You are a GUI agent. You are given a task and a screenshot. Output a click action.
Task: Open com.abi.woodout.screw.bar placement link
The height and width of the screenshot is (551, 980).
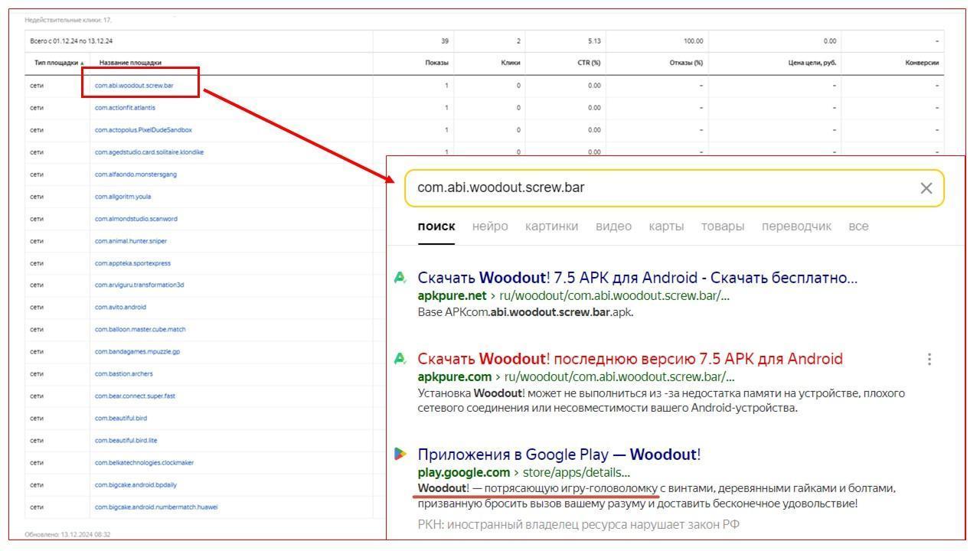click(x=134, y=86)
